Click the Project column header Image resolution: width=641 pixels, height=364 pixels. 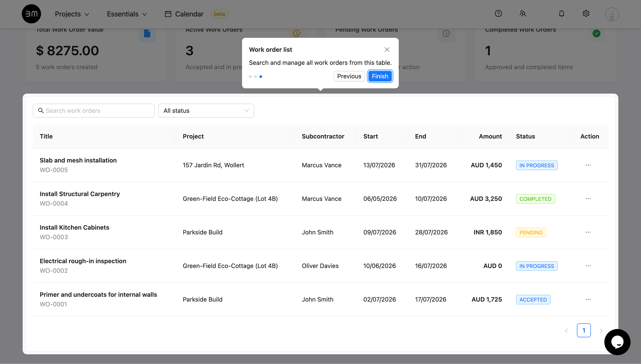193,136
